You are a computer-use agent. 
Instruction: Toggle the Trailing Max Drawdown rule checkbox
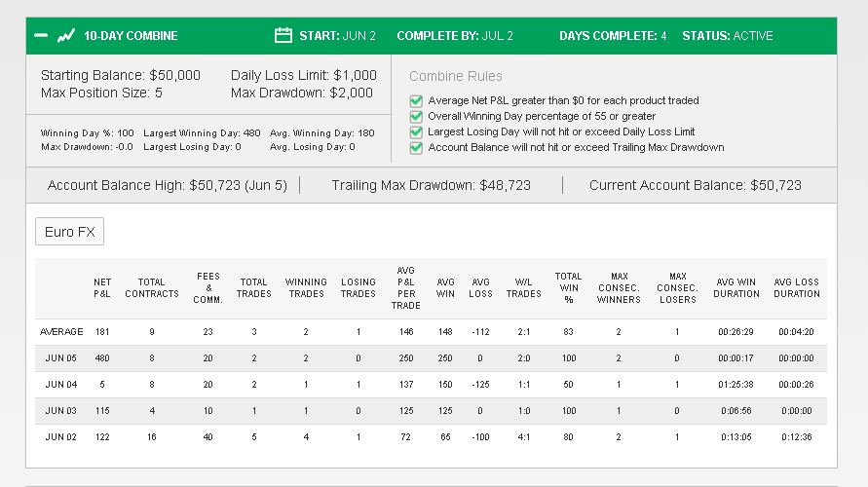tap(416, 147)
